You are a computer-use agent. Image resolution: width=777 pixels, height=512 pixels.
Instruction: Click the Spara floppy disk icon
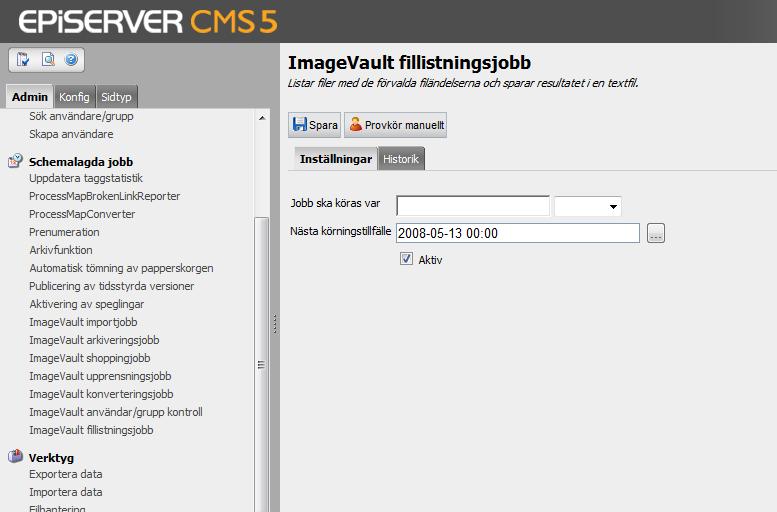click(300, 124)
